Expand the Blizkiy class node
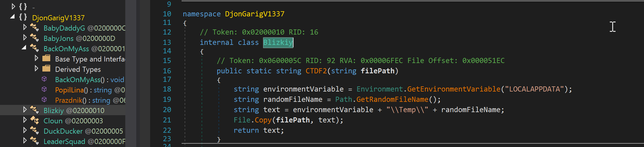Screen dimensions: 644x147 25,110
